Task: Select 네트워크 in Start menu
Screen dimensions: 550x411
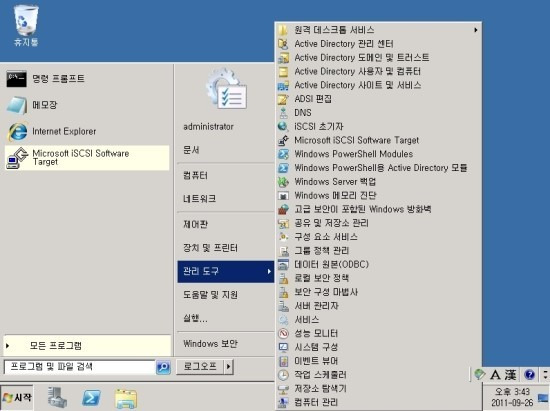Action: point(200,199)
